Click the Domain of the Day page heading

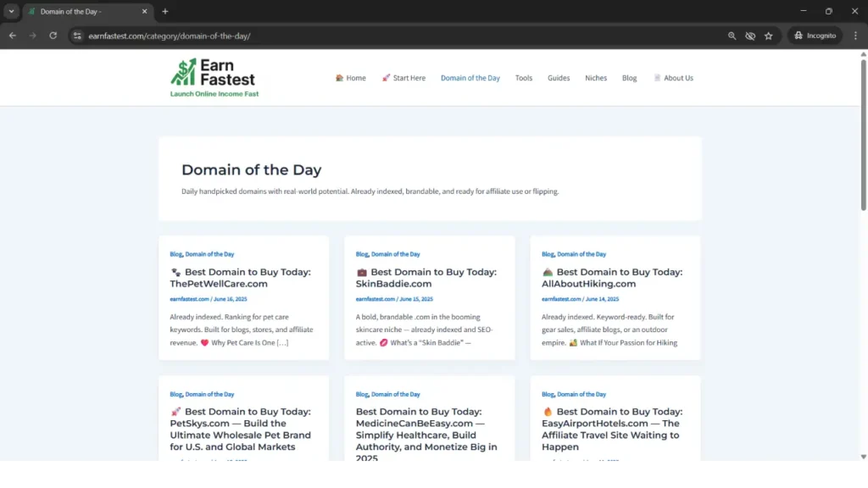(x=251, y=169)
